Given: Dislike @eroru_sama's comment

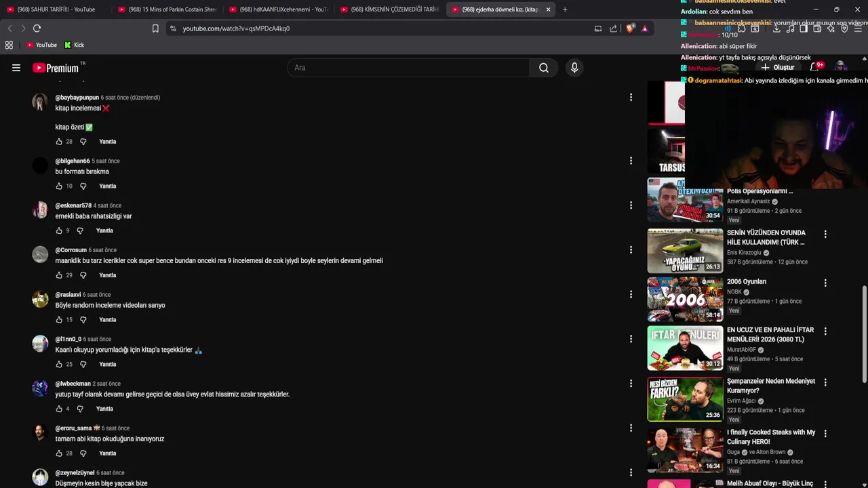Looking at the screenshot, I should (83, 453).
